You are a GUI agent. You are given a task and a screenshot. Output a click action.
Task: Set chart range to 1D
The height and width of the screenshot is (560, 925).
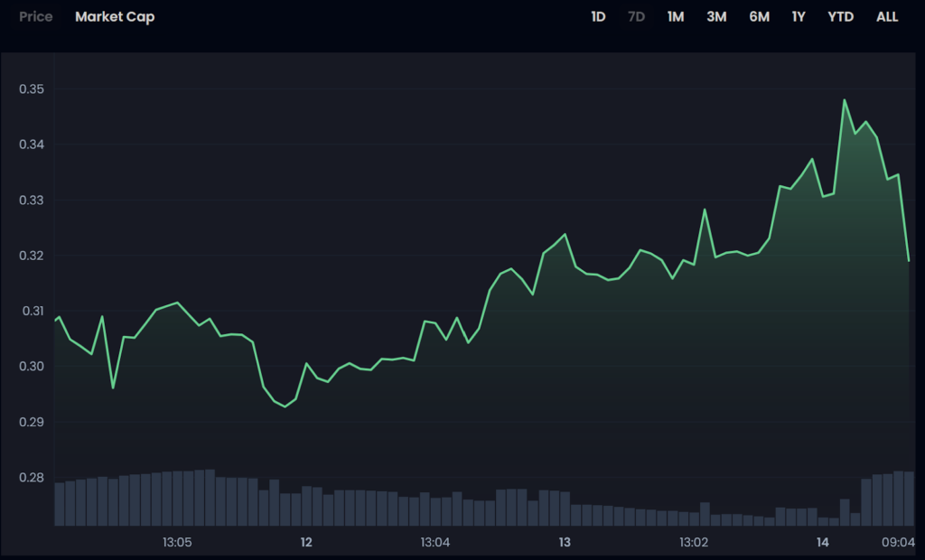click(598, 17)
